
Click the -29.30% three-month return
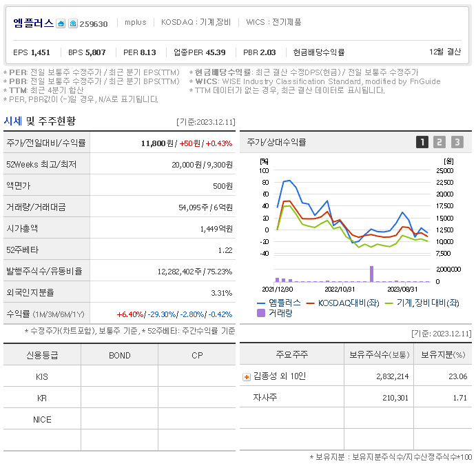(x=161, y=314)
